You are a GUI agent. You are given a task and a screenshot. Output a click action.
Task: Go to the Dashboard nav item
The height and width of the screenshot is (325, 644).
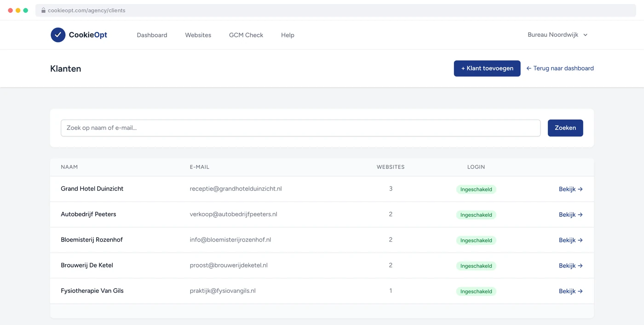tap(152, 35)
